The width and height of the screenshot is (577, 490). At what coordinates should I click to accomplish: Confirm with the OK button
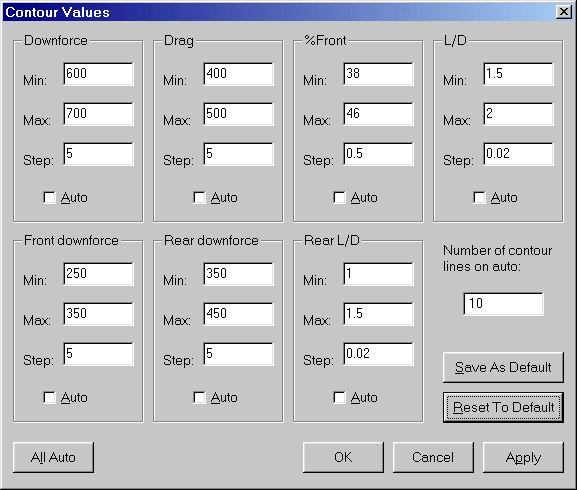pyautogui.click(x=343, y=458)
